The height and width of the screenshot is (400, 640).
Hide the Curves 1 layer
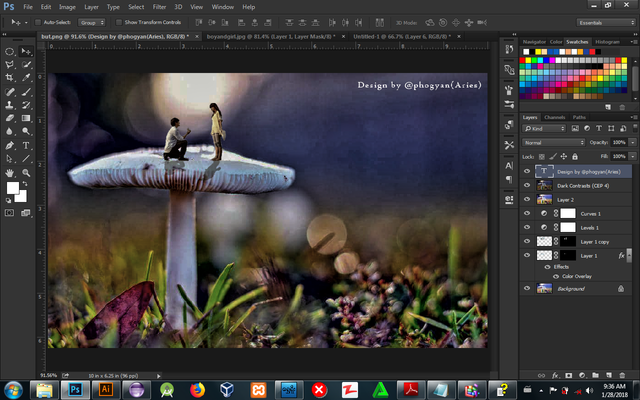[527, 214]
